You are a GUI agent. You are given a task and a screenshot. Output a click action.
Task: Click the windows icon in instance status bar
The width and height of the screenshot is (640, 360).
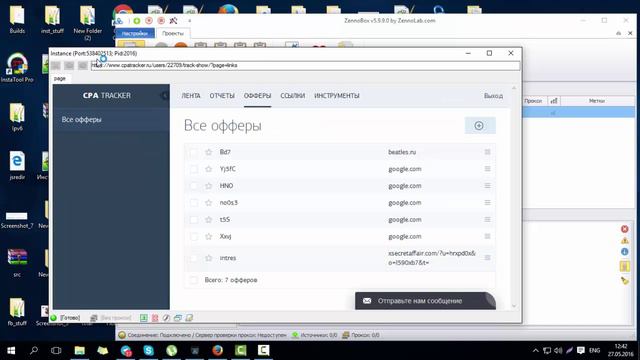click(x=178, y=318)
